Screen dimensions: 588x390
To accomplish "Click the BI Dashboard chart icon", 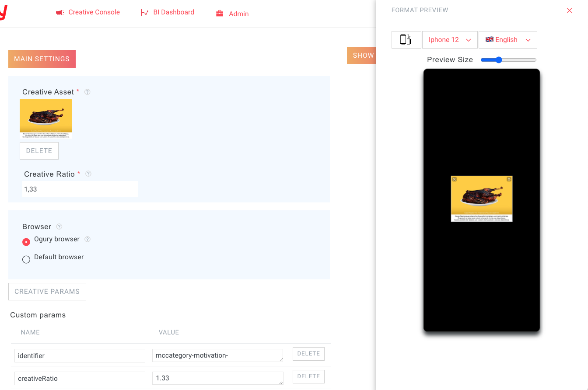I will [x=144, y=12].
